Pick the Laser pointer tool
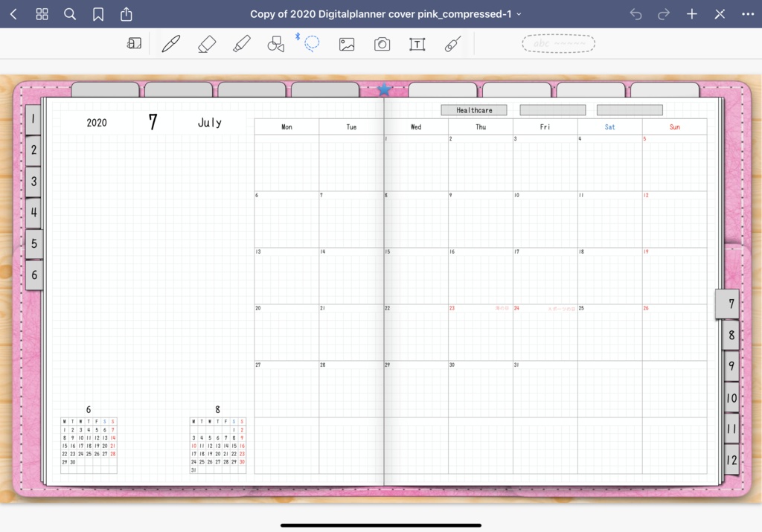The width and height of the screenshot is (762, 532). point(452,44)
